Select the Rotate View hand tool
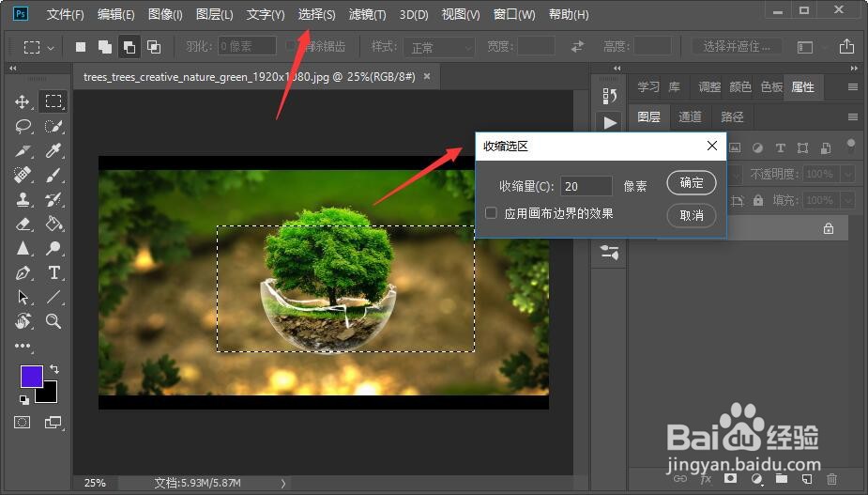The height and width of the screenshot is (495, 868). pyautogui.click(x=23, y=321)
